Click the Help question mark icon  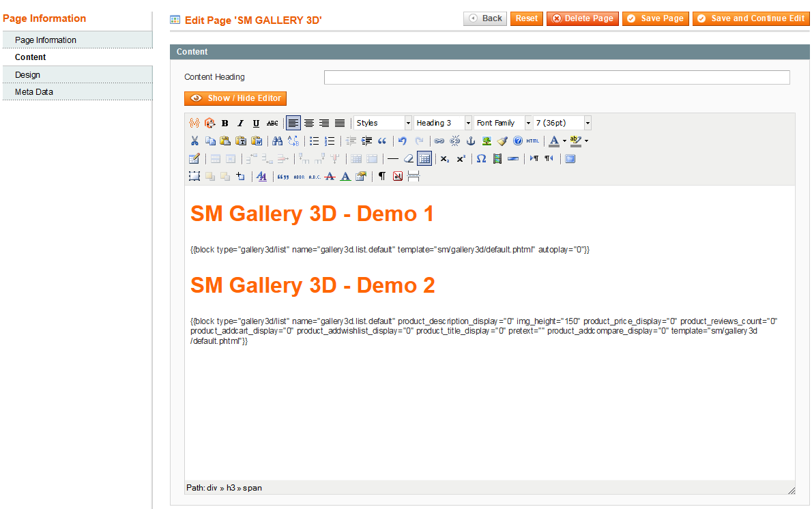pos(518,141)
